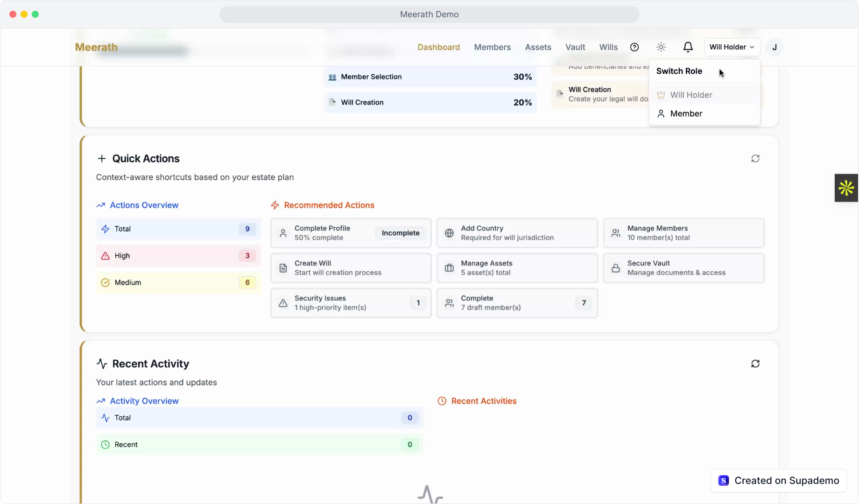
Task: Expand the Will Holder role dropdown
Action: click(732, 47)
